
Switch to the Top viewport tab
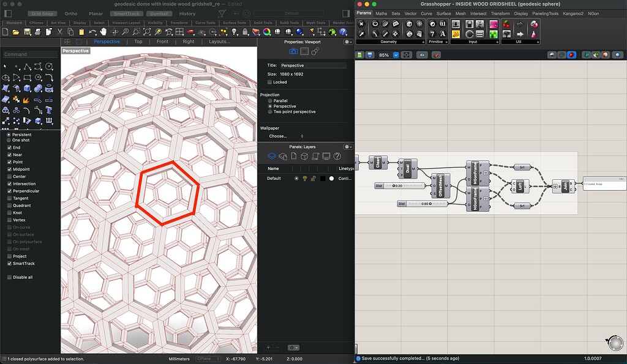[x=138, y=42]
